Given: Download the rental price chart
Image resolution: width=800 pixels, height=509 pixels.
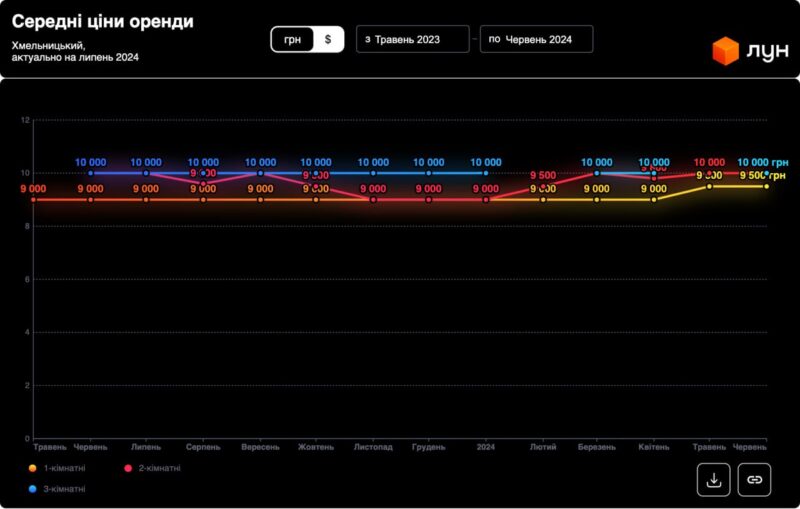Looking at the screenshot, I should pos(713,479).
